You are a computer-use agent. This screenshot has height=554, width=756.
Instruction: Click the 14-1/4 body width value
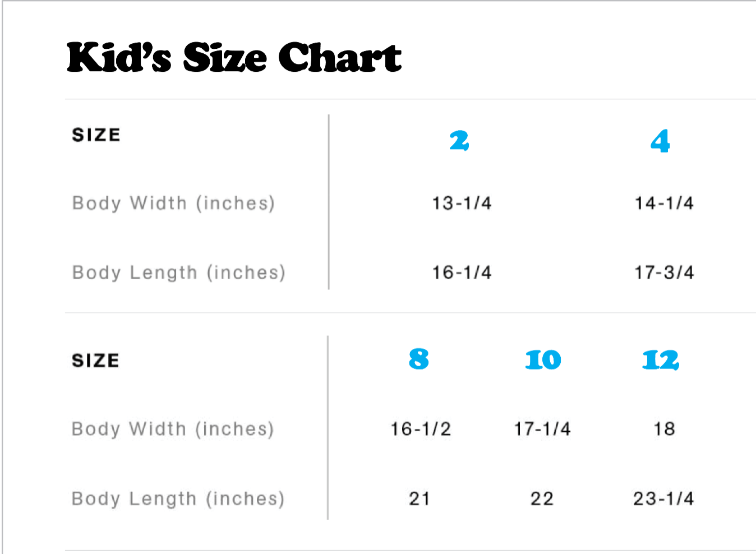664,203
